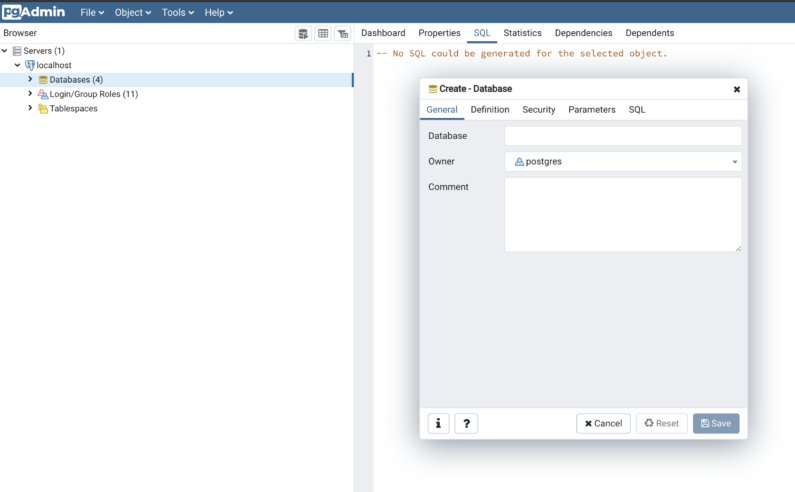Click the Database field label
The height and width of the screenshot is (492, 795).
447,136
